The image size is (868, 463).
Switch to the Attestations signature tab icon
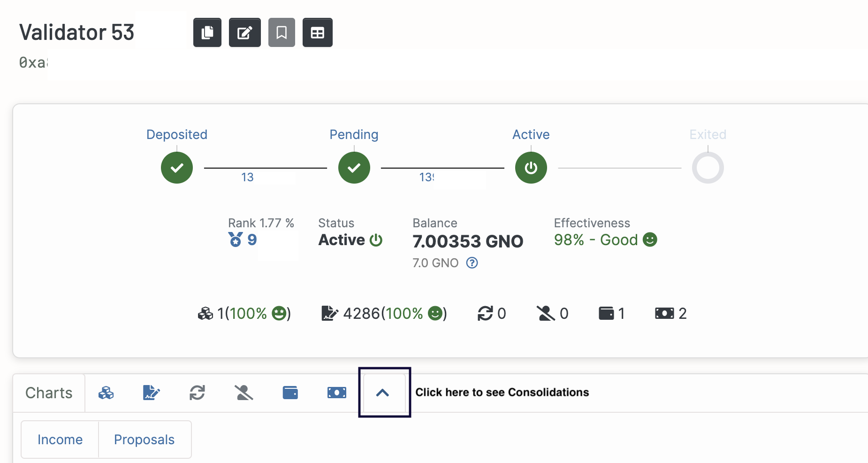click(151, 393)
